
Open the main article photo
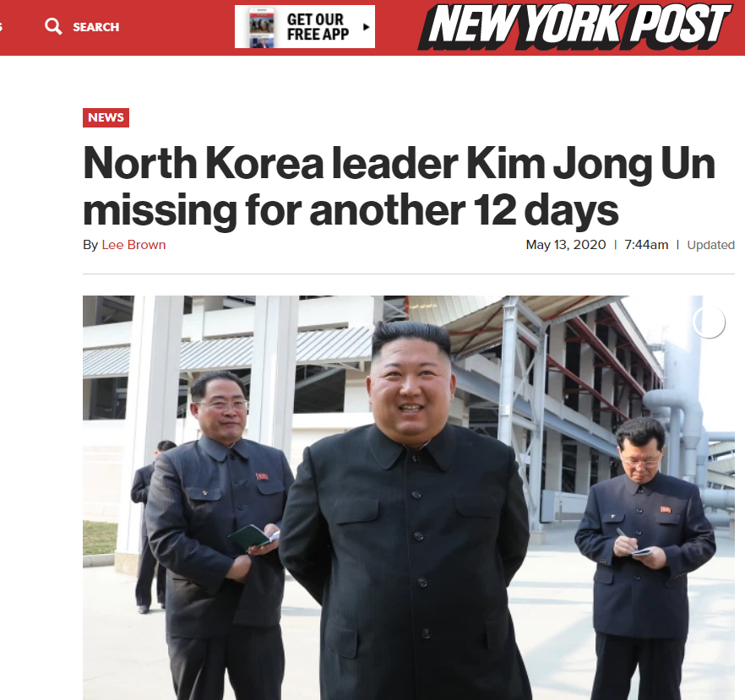coord(409,497)
